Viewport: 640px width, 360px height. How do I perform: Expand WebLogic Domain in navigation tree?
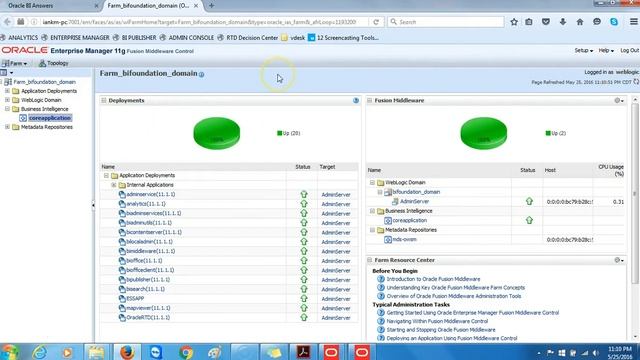point(7,100)
